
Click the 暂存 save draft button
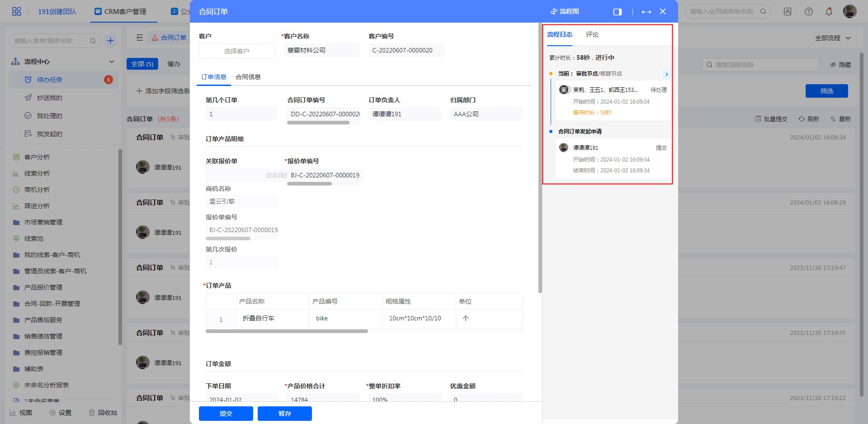(x=284, y=414)
